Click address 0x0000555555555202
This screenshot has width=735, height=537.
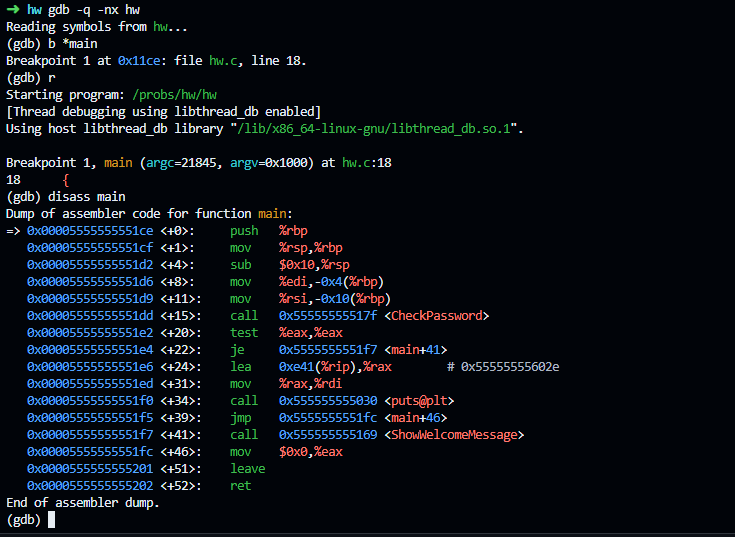click(90, 485)
